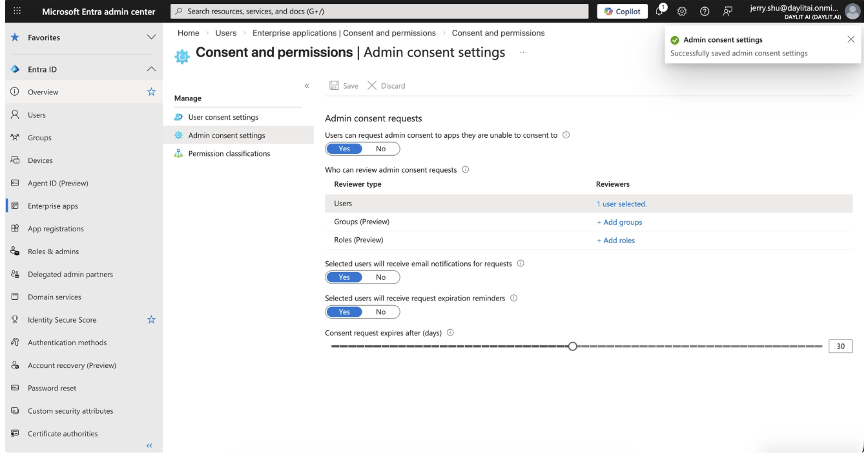Click Microsoft Entra admin center title
Image resolution: width=868 pixels, height=459 pixels.
click(x=99, y=12)
